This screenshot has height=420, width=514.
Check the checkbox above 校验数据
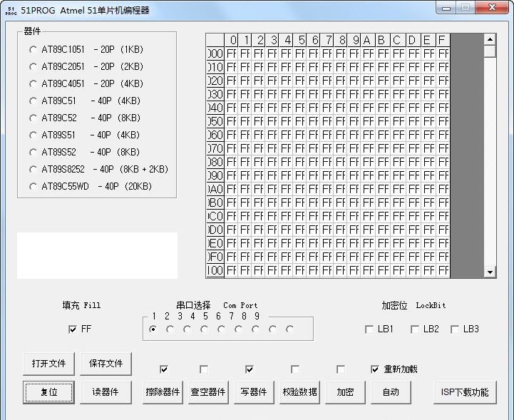(295, 369)
